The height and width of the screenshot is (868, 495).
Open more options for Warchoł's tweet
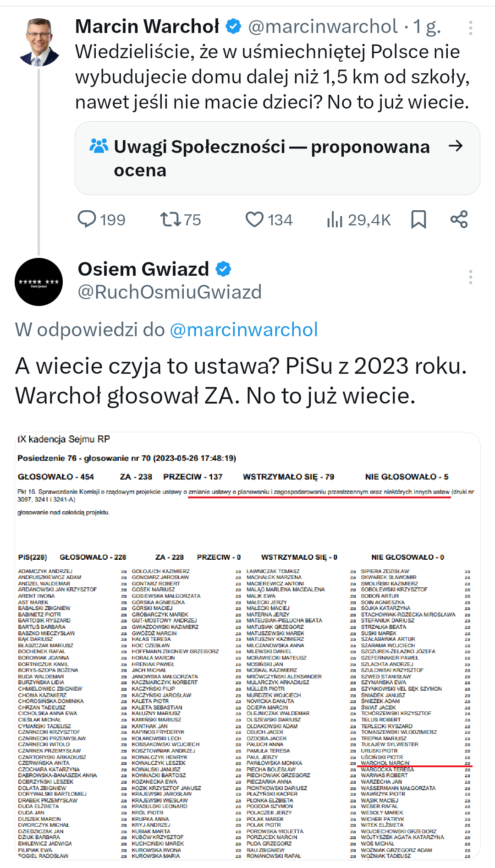pyautogui.click(x=470, y=28)
